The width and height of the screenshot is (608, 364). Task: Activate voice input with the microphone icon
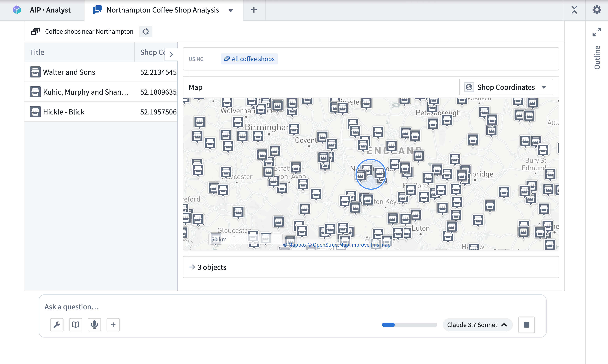[x=94, y=324]
